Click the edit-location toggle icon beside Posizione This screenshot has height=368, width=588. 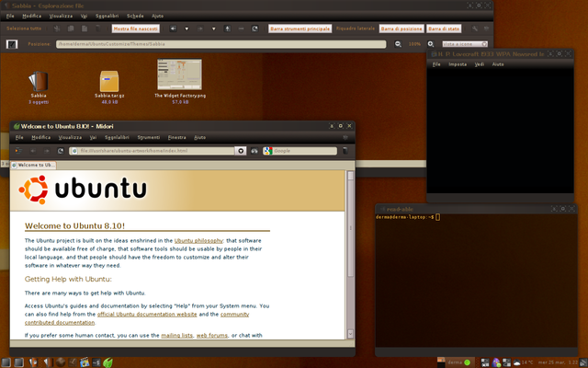12,44
